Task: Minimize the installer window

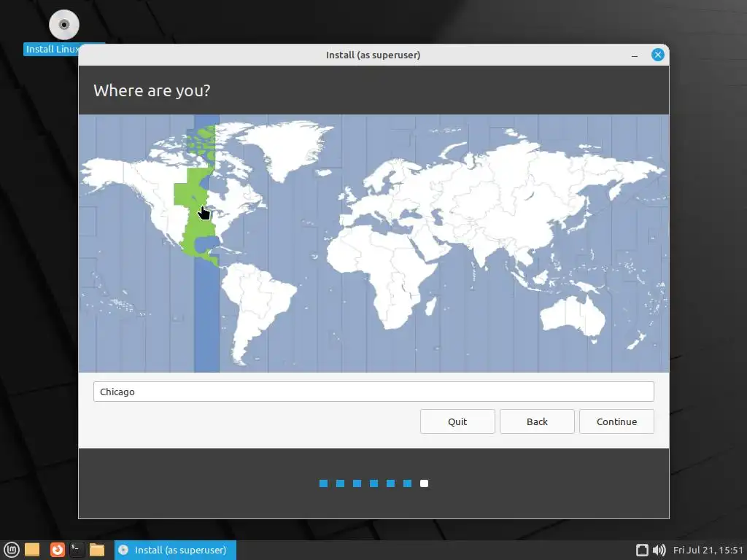Action: [x=635, y=55]
